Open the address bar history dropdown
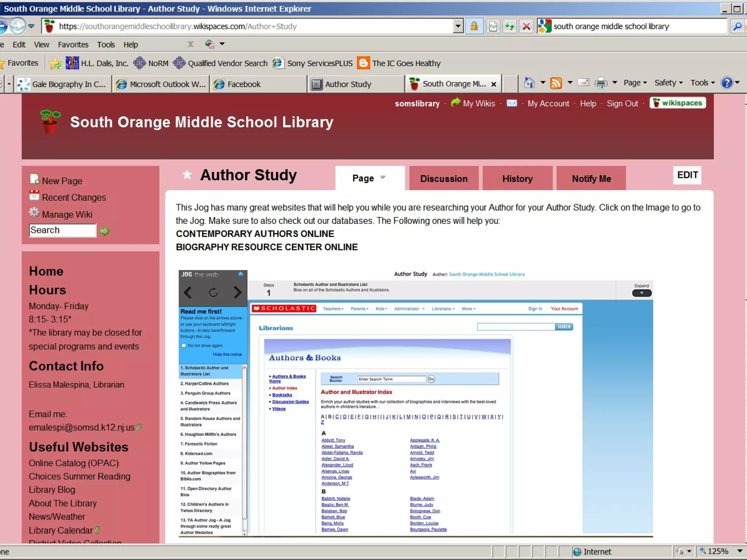The height and width of the screenshot is (560, 747). (x=458, y=26)
